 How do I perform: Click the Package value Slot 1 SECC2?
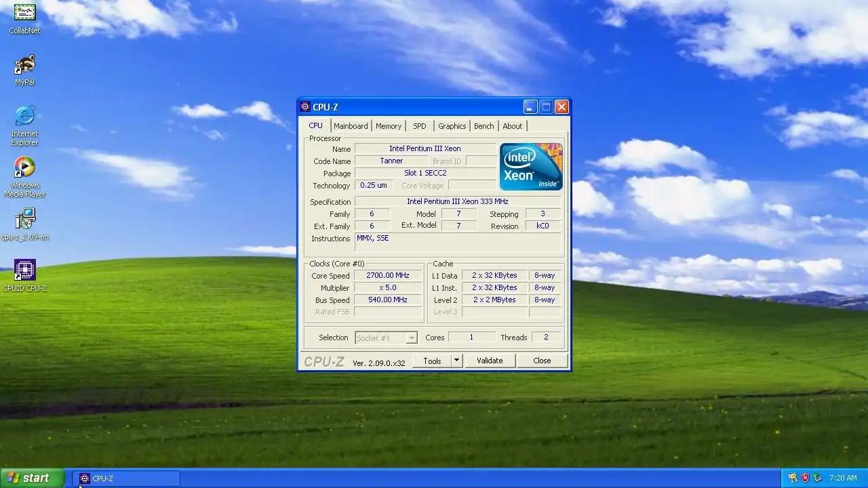(425, 173)
